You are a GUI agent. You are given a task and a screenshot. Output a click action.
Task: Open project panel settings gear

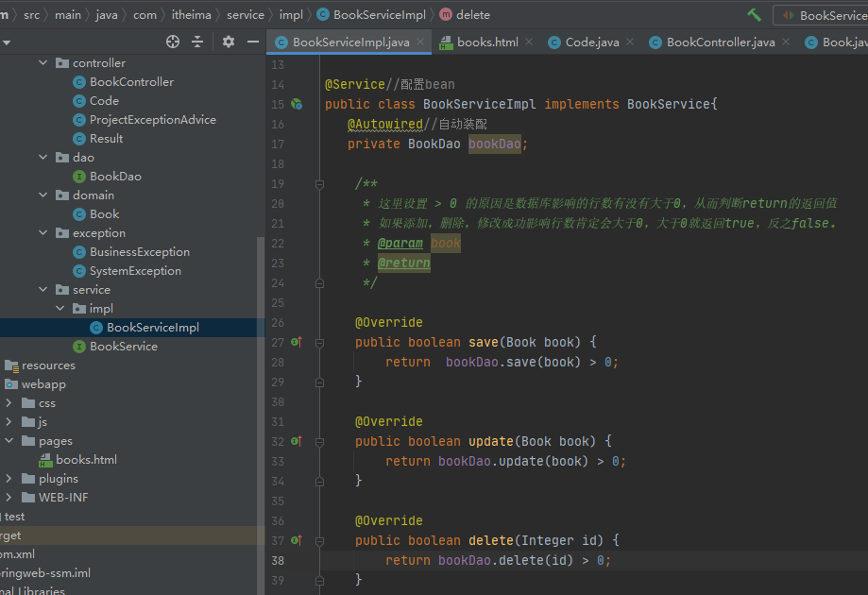(228, 42)
